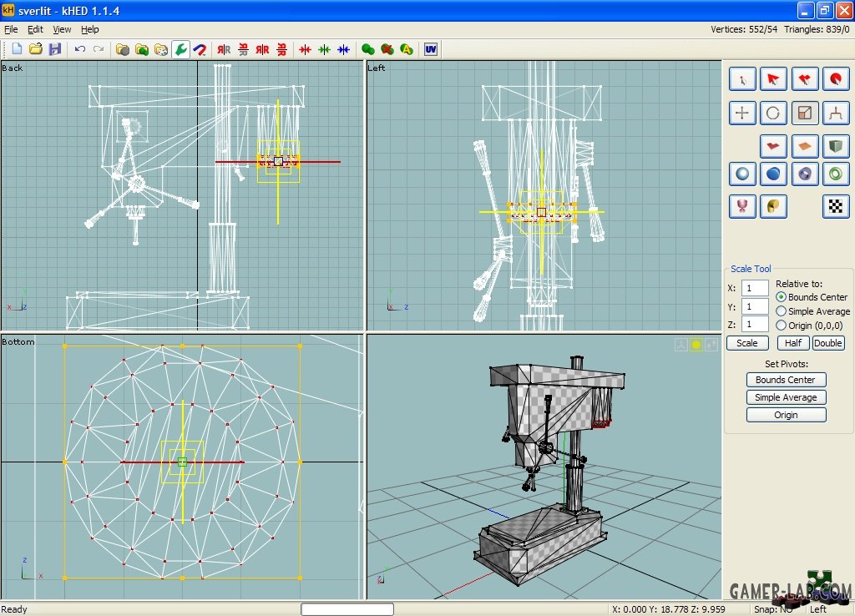The width and height of the screenshot is (855, 616).
Task: Open the Help menu
Action: pos(90,29)
